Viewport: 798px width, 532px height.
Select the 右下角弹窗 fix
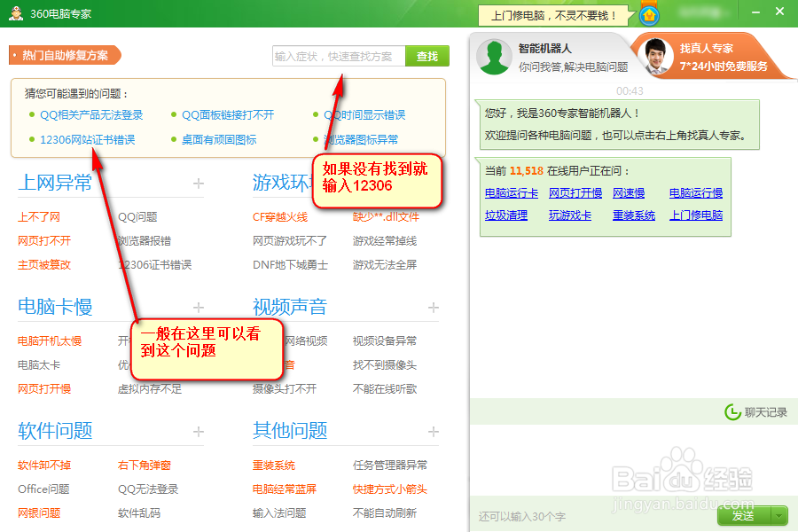pyautogui.click(x=144, y=465)
